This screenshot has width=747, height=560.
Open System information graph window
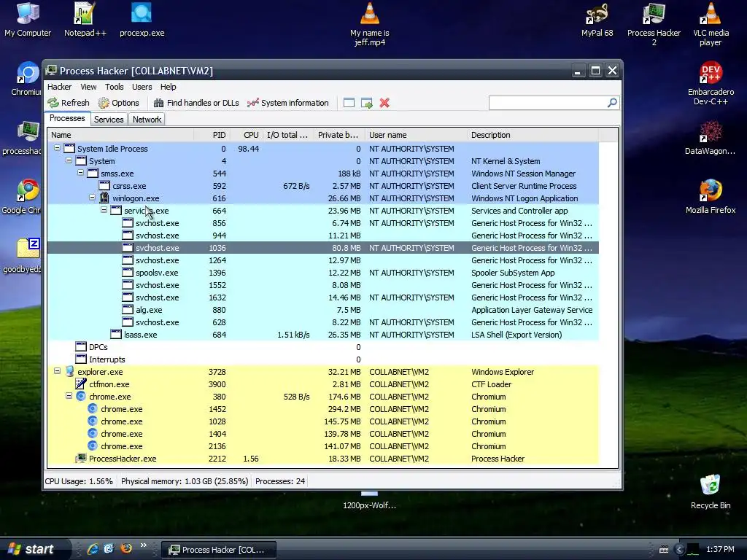click(x=287, y=103)
